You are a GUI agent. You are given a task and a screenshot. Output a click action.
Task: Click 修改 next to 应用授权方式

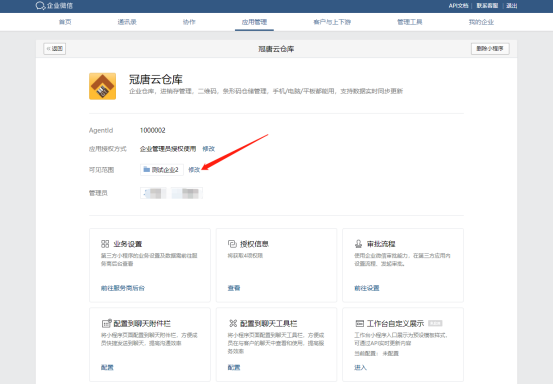pyautogui.click(x=208, y=149)
